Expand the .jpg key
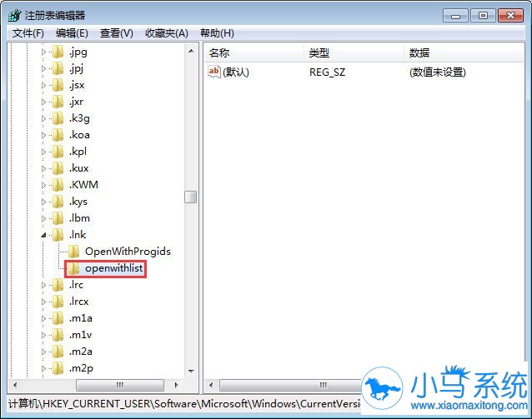The width and height of the screenshot is (532, 419). pyautogui.click(x=43, y=52)
